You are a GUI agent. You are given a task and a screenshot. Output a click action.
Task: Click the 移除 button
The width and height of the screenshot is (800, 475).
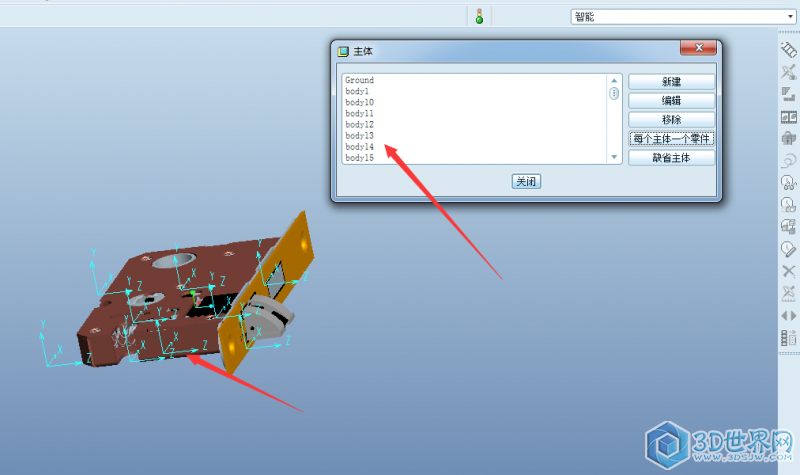coord(671,119)
